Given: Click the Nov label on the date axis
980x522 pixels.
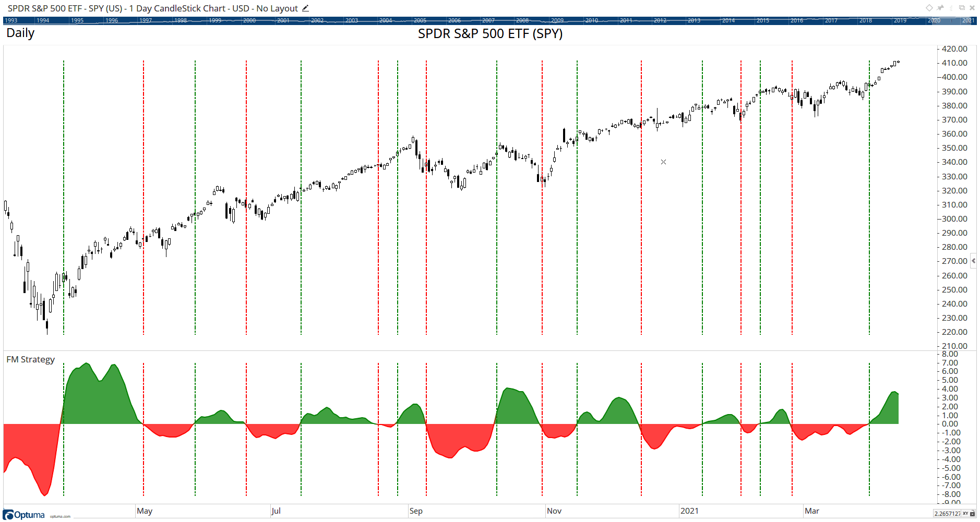Looking at the screenshot, I should [x=554, y=511].
